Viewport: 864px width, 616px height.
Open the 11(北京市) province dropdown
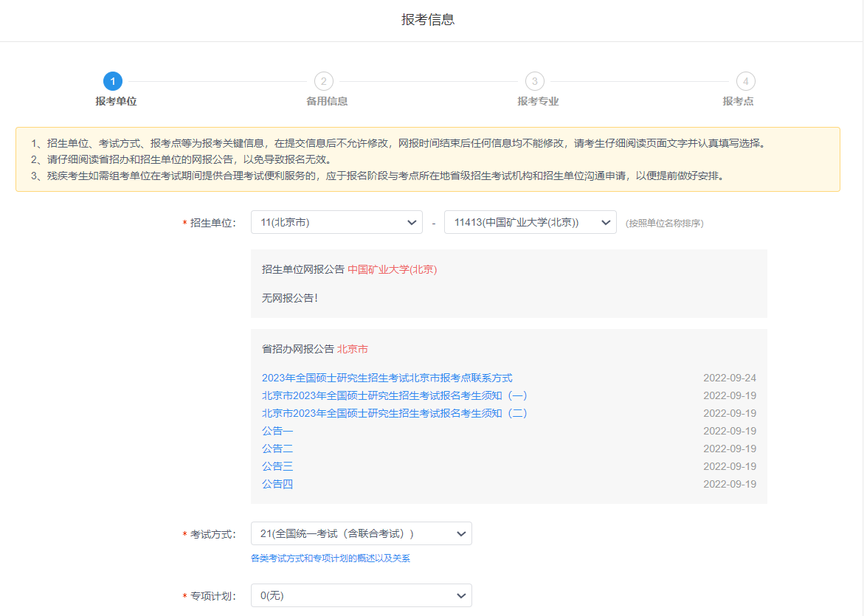(x=336, y=222)
